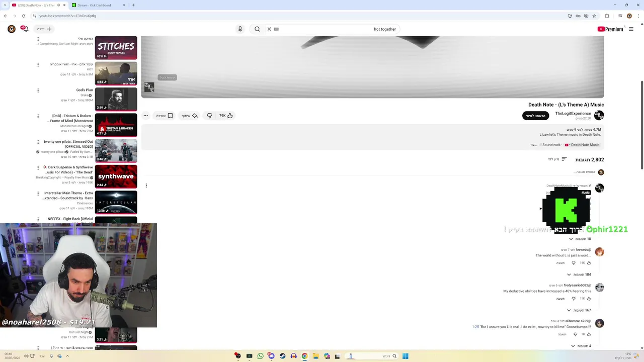The width and height of the screenshot is (644, 362).
Task: Reload the page in Chrome
Action: click(x=23, y=16)
